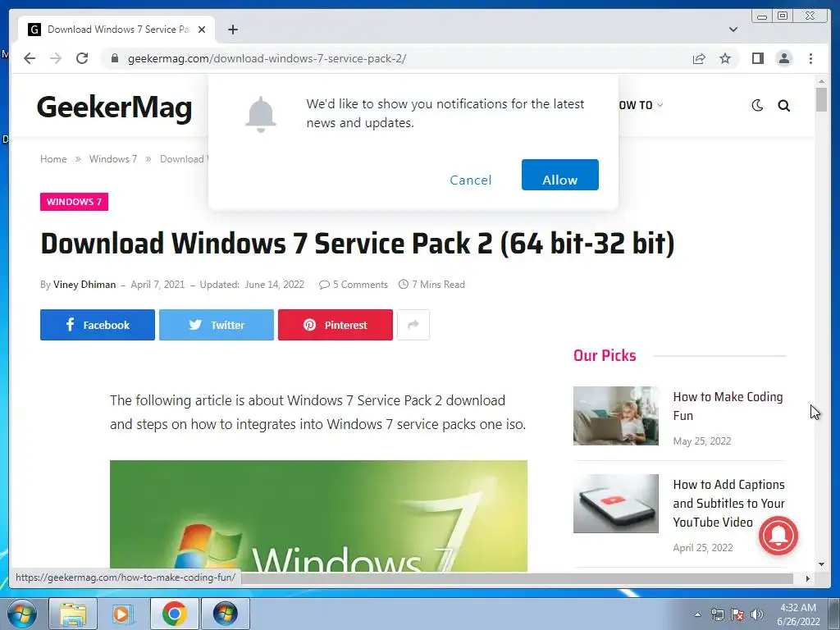Close the Download Windows 7 Service tab

point(202,30)
